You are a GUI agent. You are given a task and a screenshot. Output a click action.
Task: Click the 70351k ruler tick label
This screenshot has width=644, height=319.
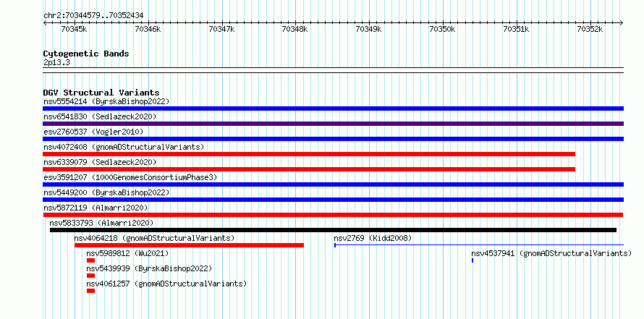tap(516, 29)
